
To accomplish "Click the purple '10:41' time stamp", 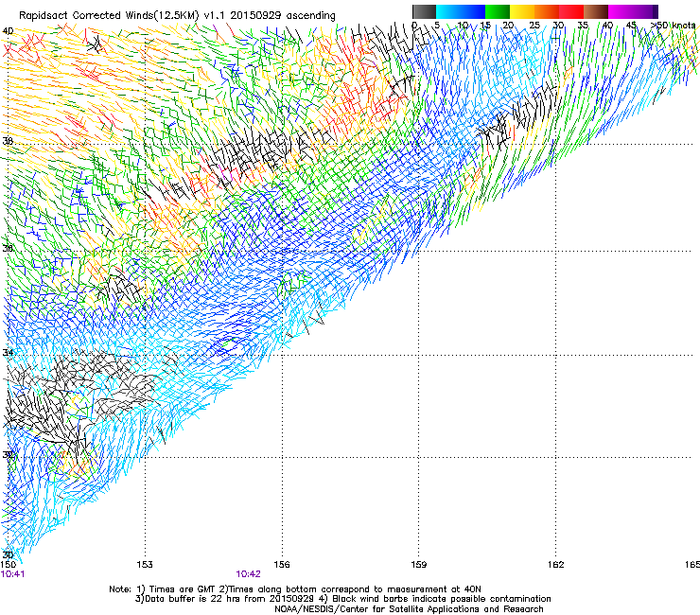I will click(x=12, y=574).
